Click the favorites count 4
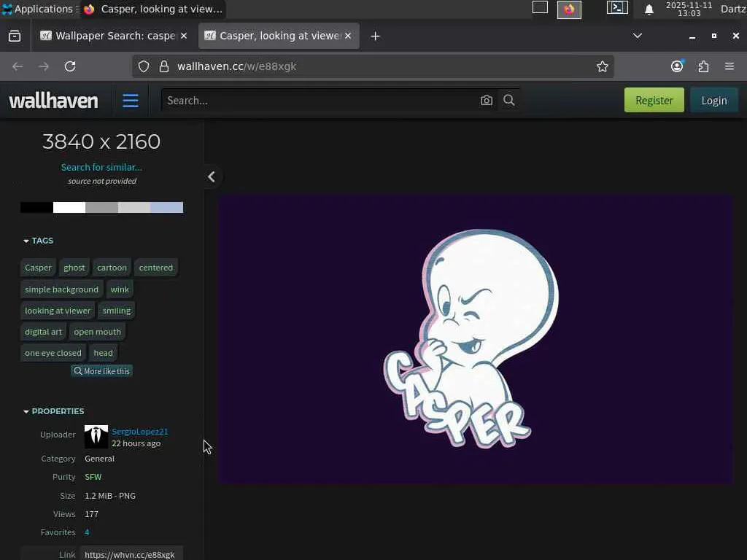747x560 pixels. (x=87, y=532)
